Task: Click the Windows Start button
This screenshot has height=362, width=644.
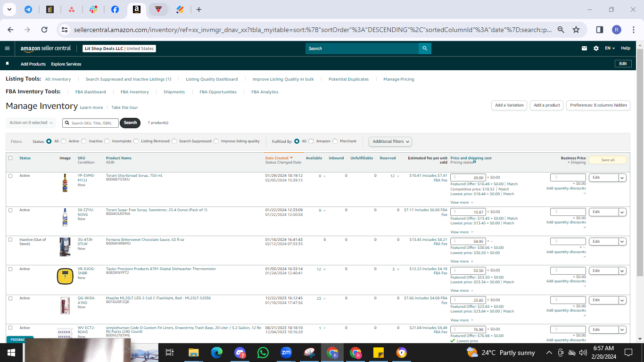Action: tap(11, 353)
